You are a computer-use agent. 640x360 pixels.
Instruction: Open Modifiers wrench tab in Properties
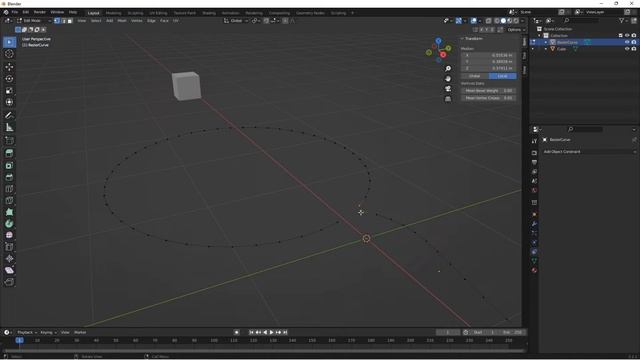pos(534,224)
